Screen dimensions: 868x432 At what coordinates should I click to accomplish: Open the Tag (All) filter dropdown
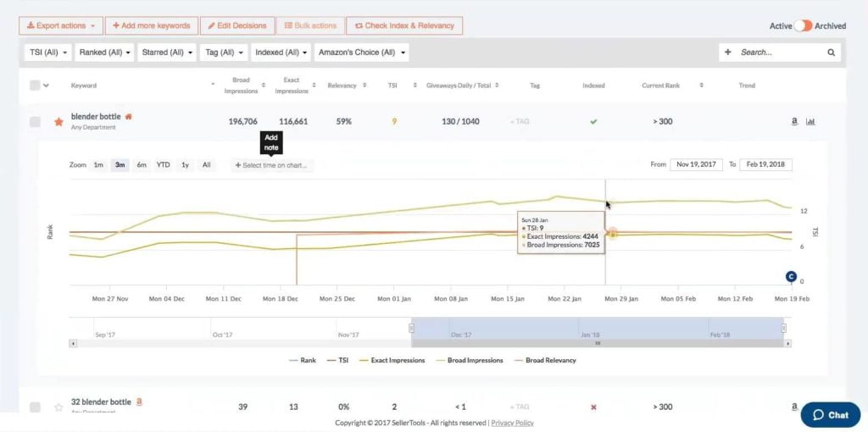(224, 53)
